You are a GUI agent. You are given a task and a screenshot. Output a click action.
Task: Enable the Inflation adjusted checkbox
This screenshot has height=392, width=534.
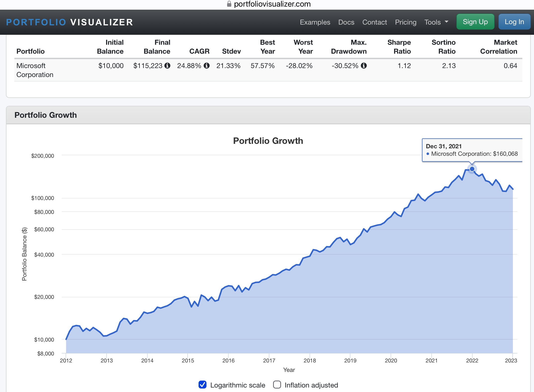[277, 385]
